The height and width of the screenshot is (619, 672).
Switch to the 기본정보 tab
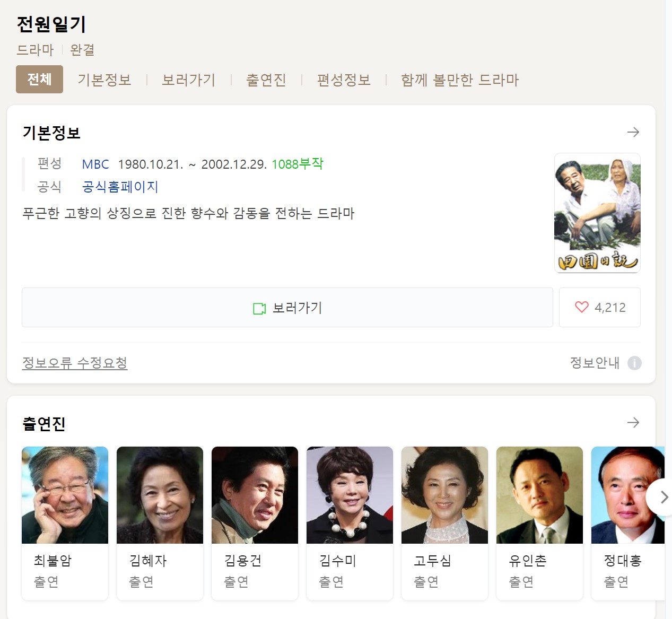[x=104, y=80]
